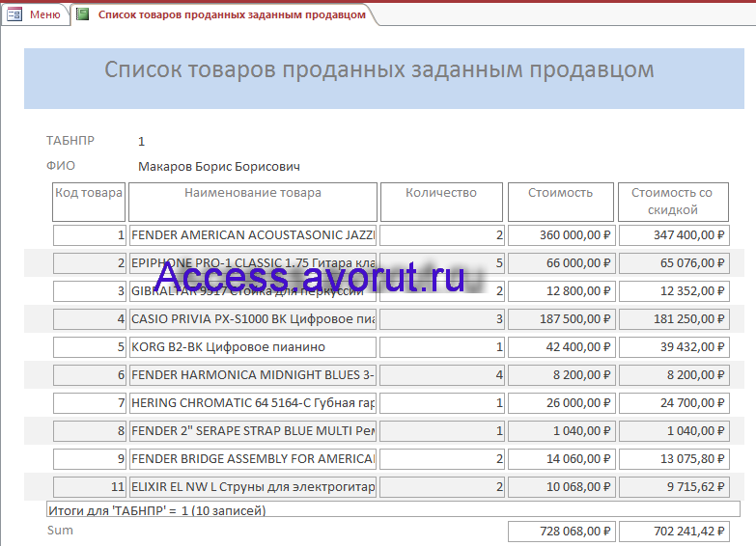
Task: Click discounted cost 13 075,80 ₽
Action: 674,459
